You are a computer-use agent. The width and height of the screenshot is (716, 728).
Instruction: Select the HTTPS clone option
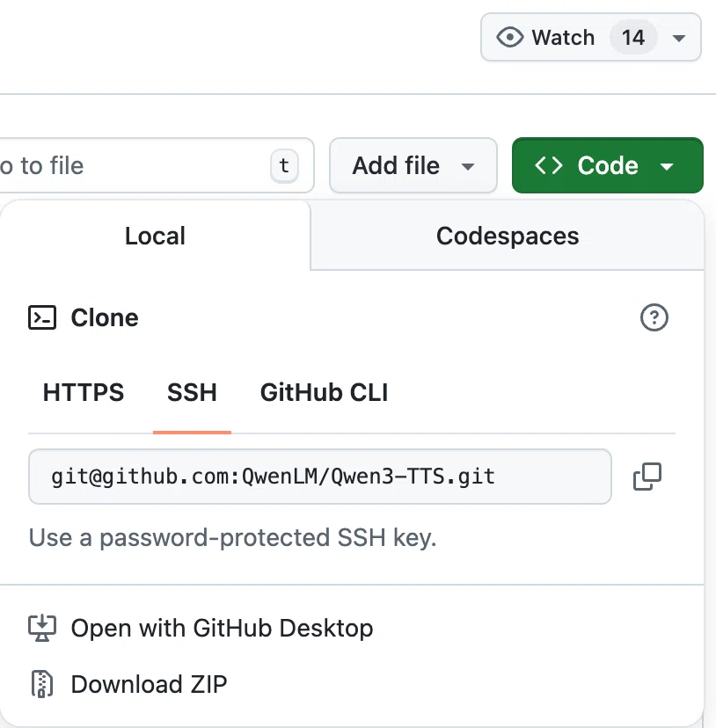(x=84, y=392)
